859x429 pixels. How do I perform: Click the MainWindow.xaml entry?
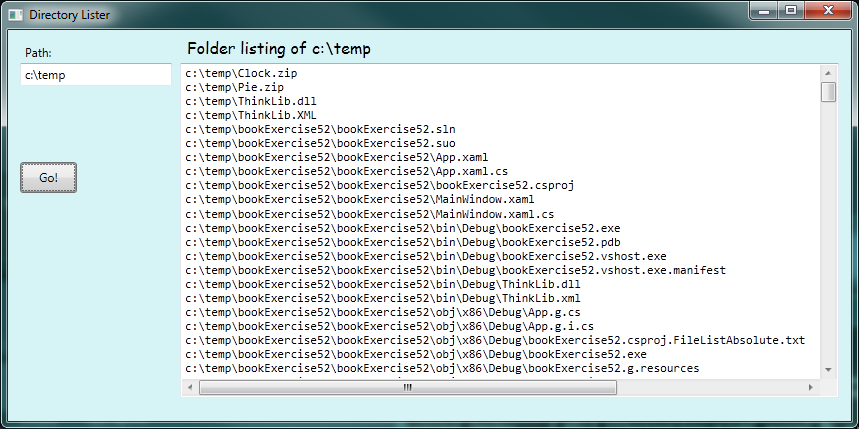(x=360, y=199)
